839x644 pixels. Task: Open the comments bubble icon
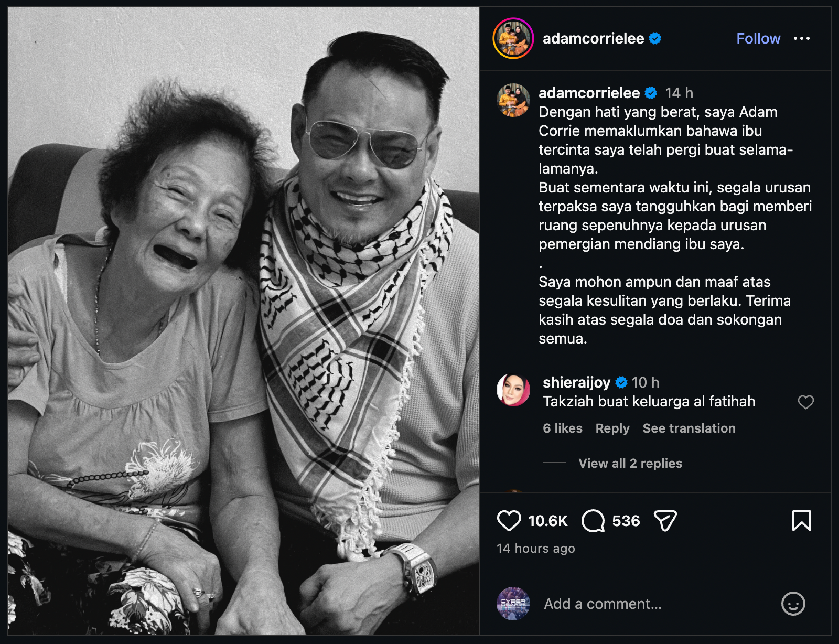click(593, 520)
